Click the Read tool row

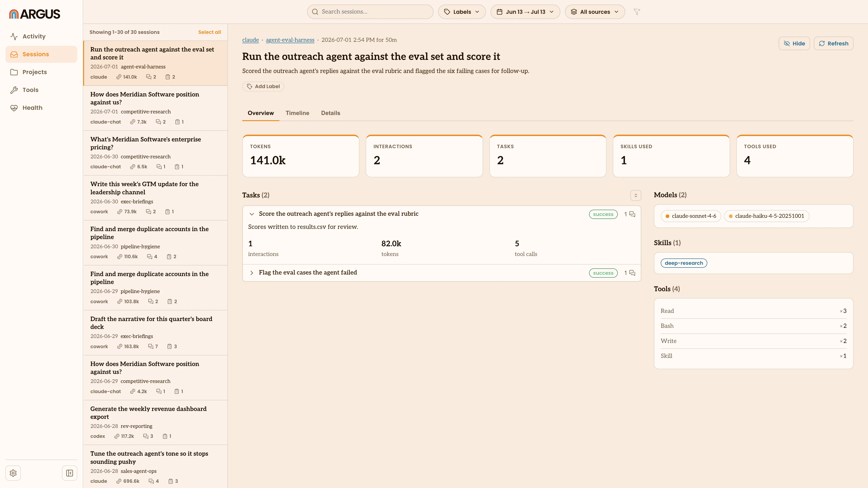click(753, 311)
